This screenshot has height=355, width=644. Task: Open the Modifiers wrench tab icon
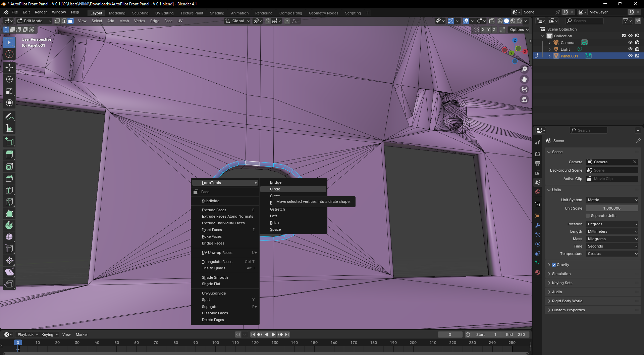pyautogui.click(x=538, y=225)
